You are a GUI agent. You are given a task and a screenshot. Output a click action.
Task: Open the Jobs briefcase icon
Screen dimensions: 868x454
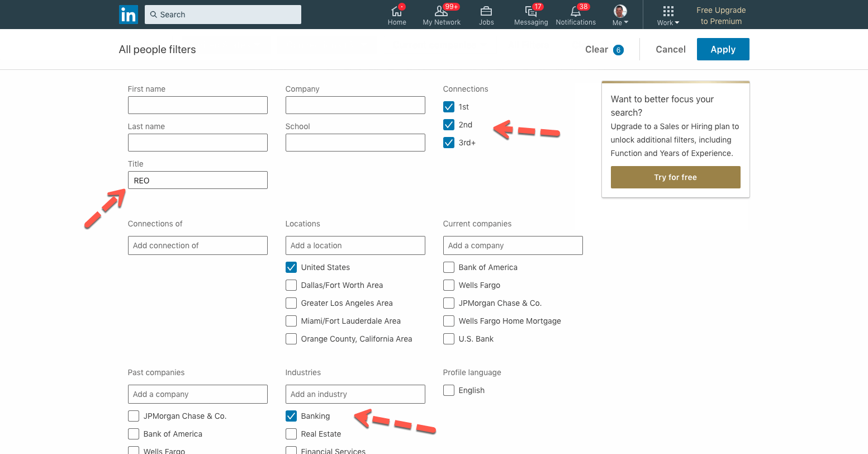point(486,11)
